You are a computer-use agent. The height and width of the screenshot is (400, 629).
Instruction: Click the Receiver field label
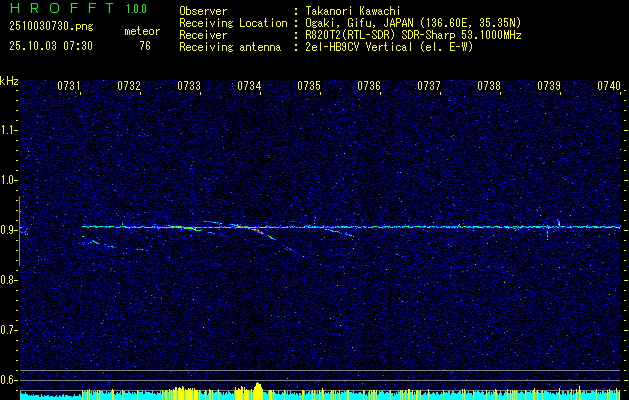tap(203, 35)
